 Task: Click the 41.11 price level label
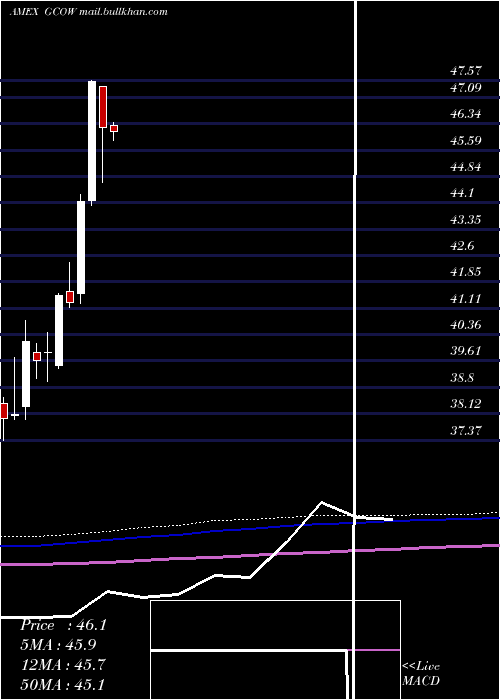(466, 298)
